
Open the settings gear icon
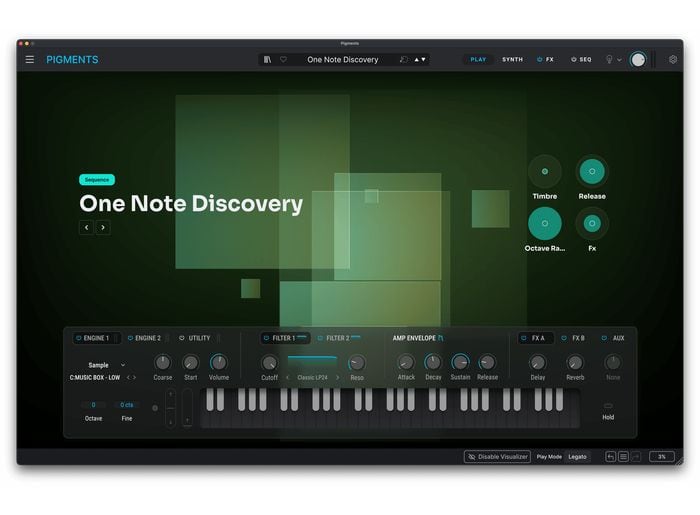click(673, 59)
